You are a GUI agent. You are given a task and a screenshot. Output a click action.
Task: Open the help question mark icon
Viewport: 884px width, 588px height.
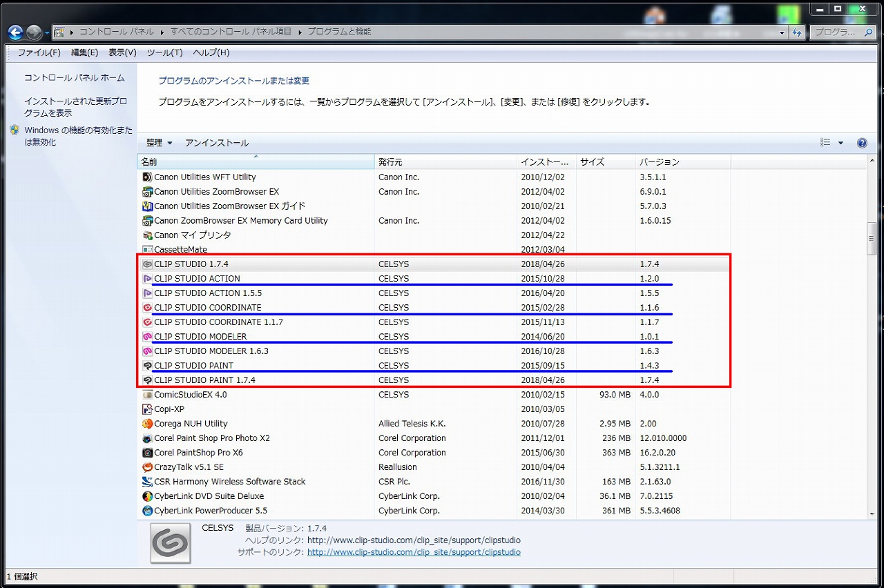862,143
